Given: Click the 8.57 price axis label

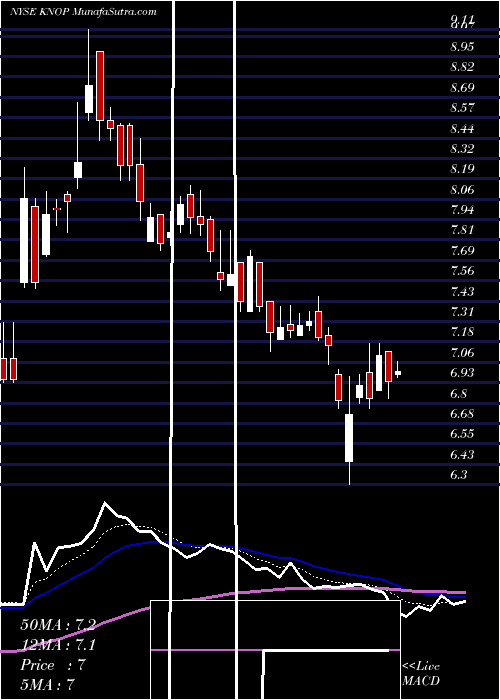Looking at the screenshot, I should (x=462, y=108).
